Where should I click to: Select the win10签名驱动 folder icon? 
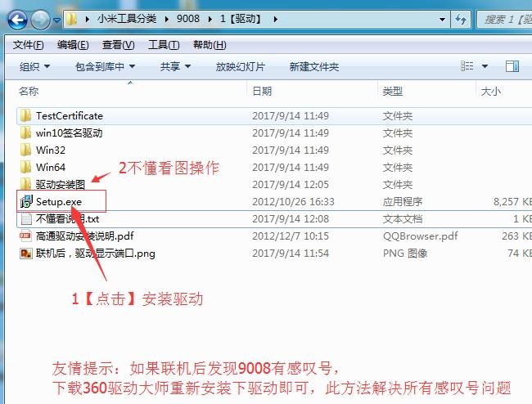pos(26,132)
